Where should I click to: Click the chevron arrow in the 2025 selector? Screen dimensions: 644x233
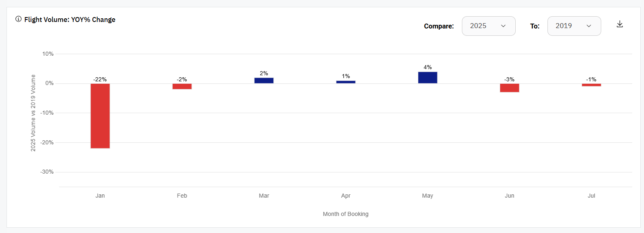pos(503,26)
